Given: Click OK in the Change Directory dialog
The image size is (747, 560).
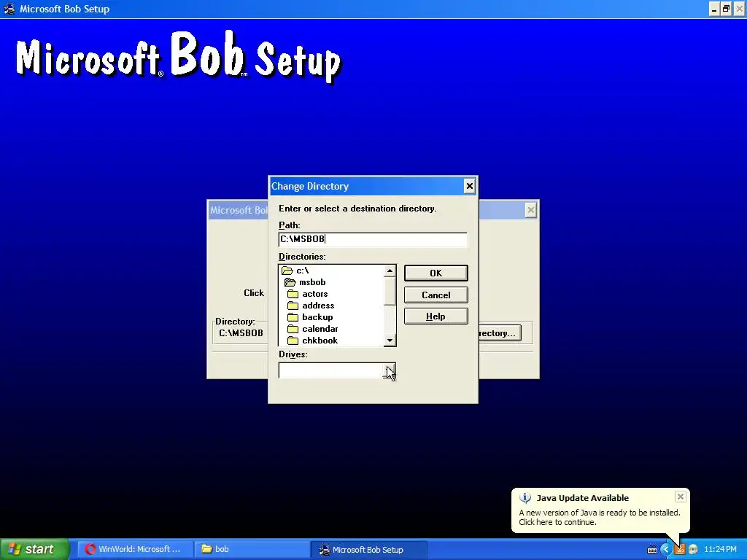Looking at the screenshot, I should (436, 273).
